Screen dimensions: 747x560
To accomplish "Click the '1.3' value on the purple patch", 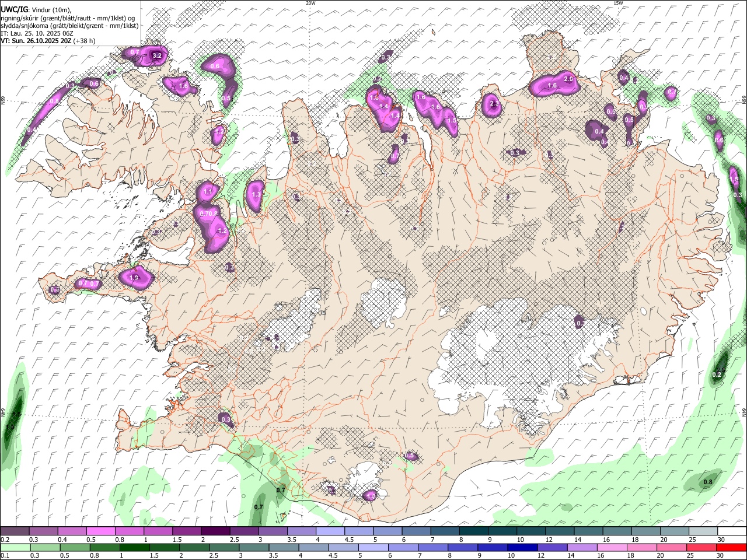I will coord(256,195).
